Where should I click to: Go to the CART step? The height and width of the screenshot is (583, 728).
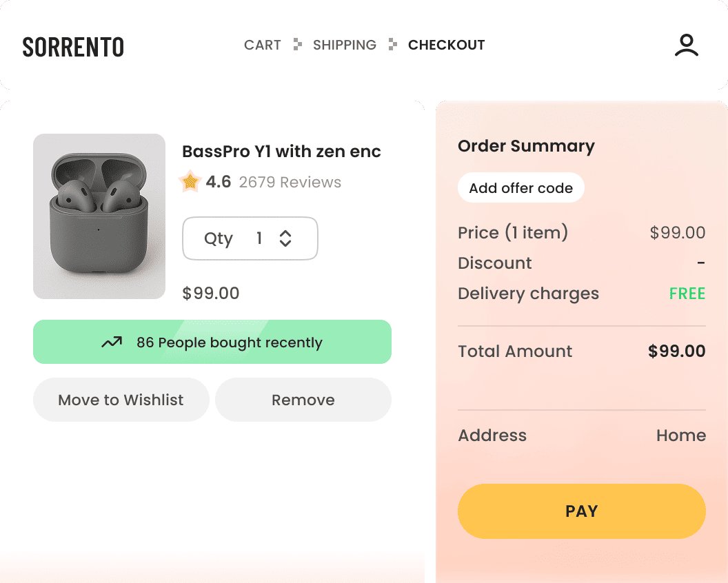262,45
